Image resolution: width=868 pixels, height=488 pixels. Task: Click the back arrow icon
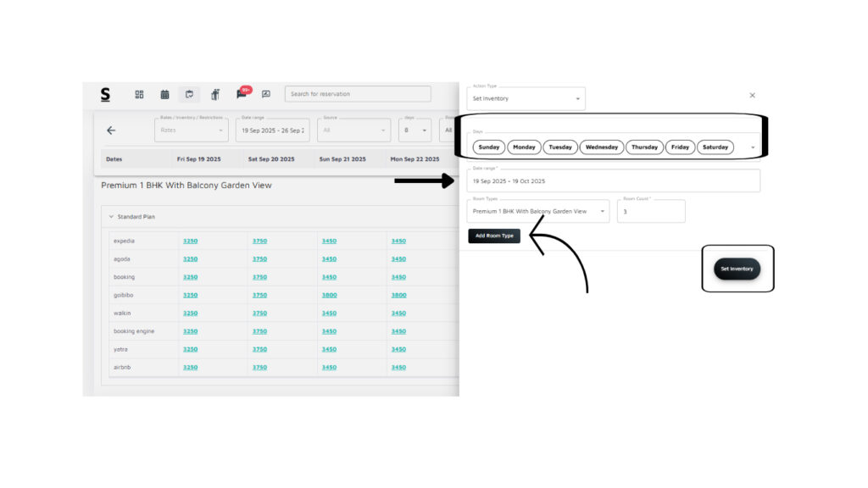pos(111,130)
